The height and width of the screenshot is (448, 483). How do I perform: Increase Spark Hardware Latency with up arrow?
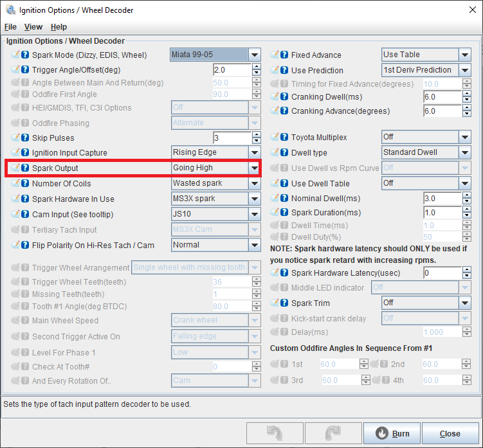467,270
